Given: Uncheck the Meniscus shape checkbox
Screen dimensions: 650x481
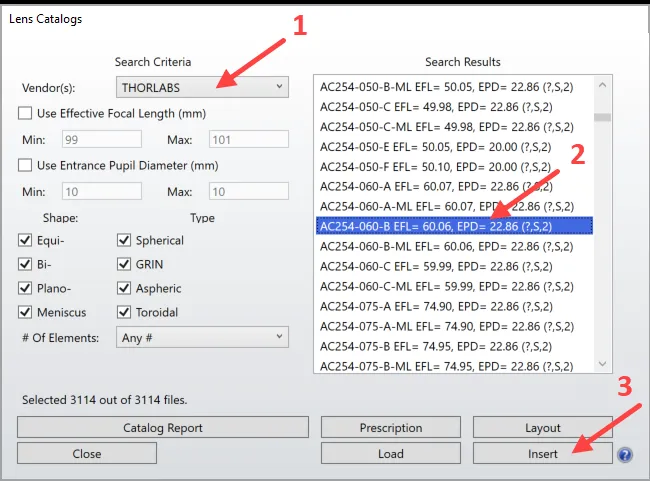Looking at the screenshot, I should (25, 312).
